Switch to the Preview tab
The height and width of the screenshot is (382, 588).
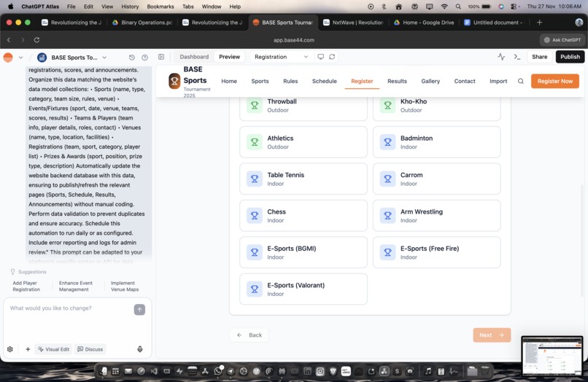pos(230,57)
